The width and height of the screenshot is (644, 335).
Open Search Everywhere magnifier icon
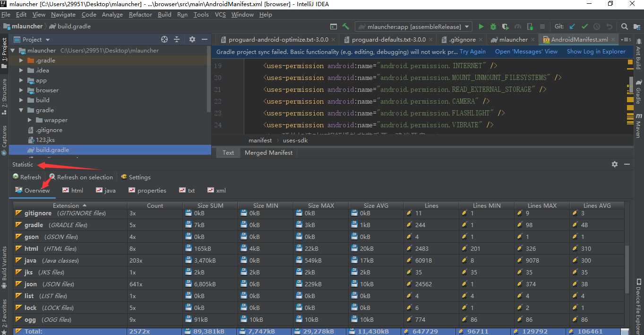625,26
